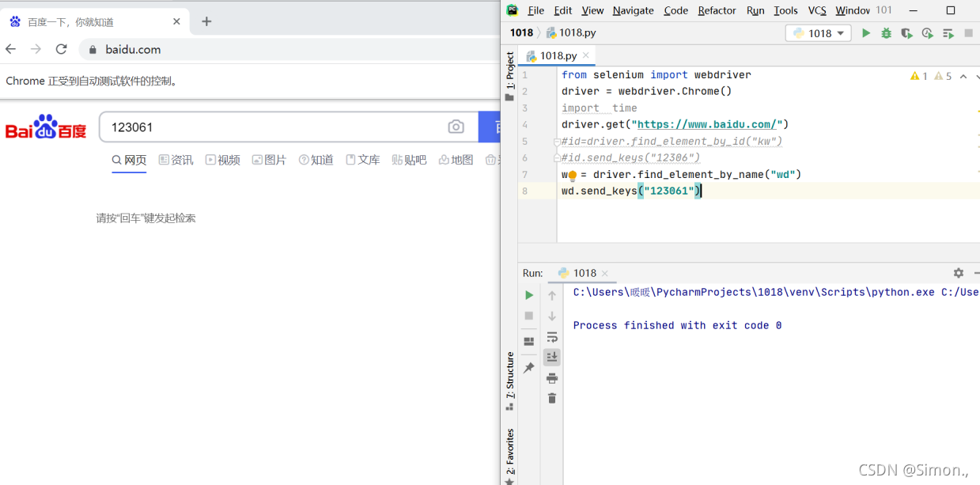Toggle soft-wrap in Run console

tap(552, 337)
